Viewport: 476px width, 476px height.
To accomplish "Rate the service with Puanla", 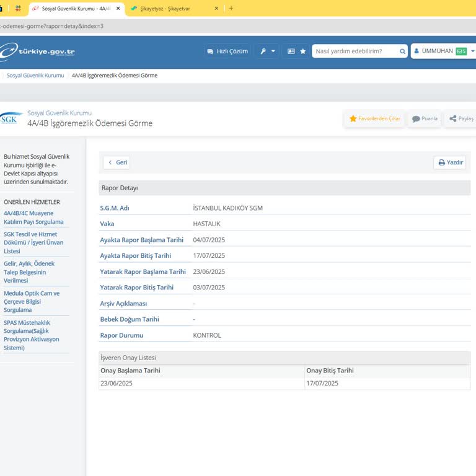I will click(425, 118).
